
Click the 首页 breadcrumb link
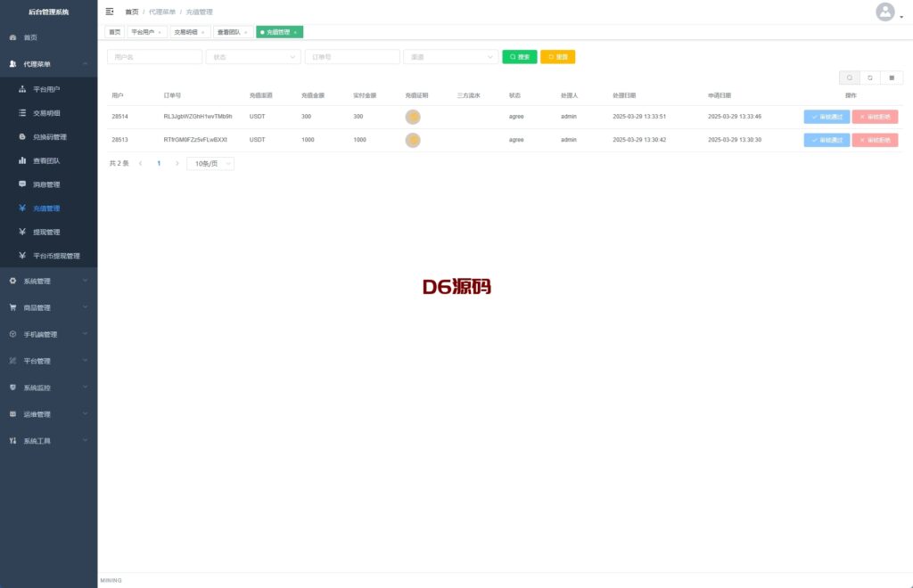[132, 12]
